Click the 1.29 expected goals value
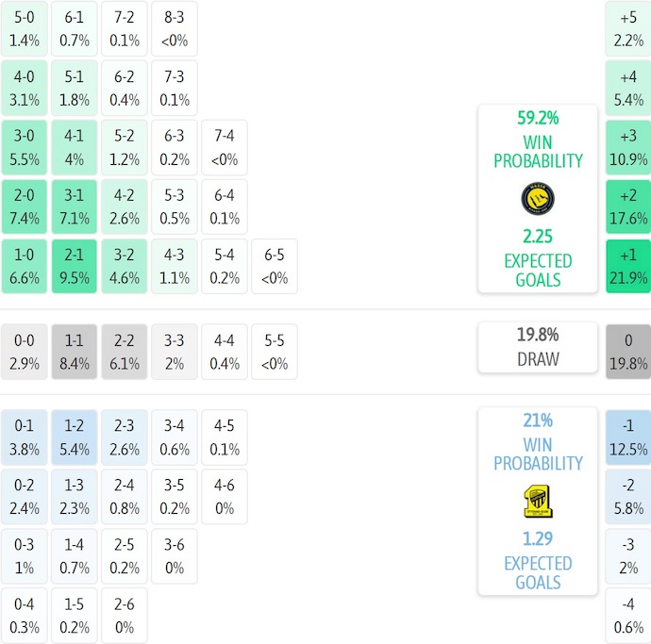 pyautogui.click(x=538, y=539)
